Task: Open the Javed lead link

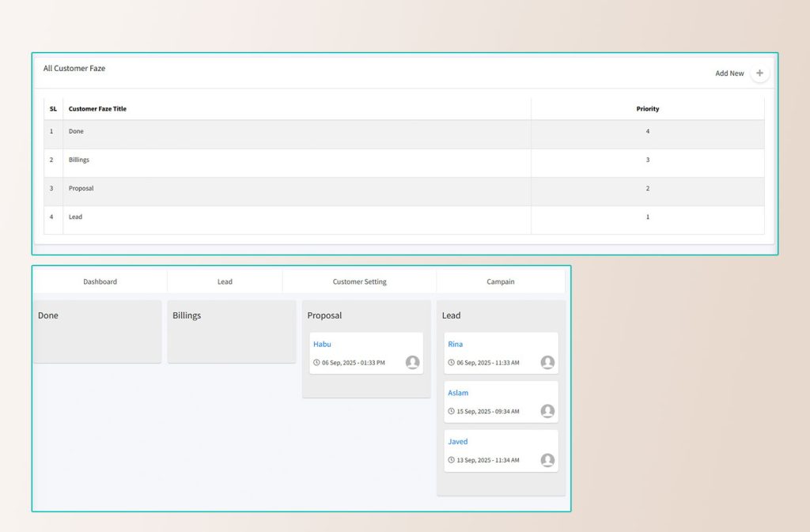Action: click(458, 442)
